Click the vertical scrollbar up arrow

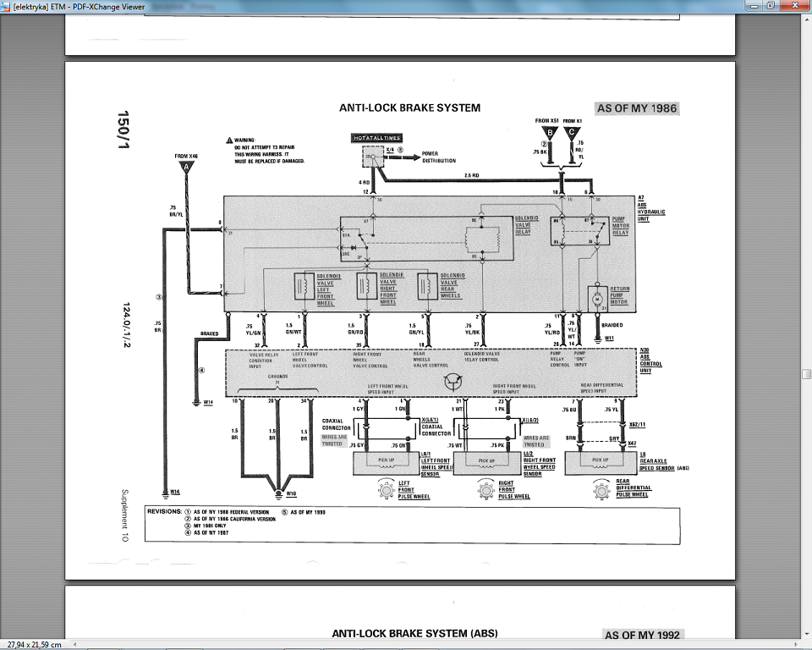pyautogui.click(x=806, y=20)
